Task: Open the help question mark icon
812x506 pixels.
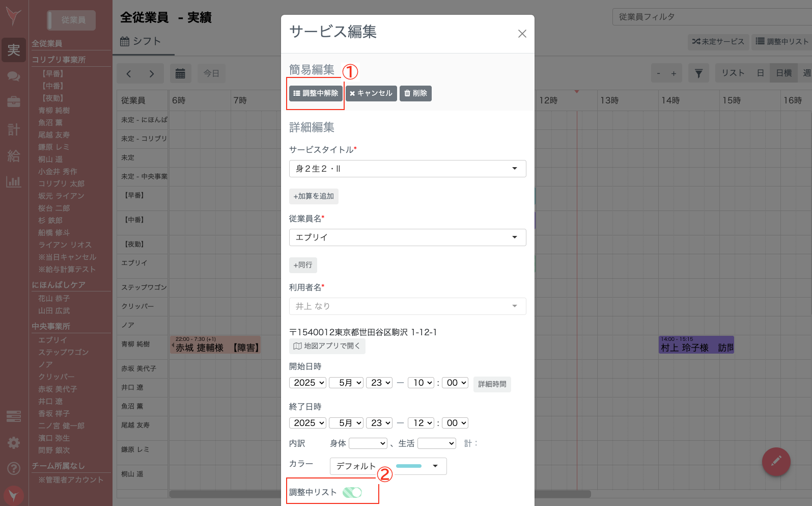Action: (14, 468)
